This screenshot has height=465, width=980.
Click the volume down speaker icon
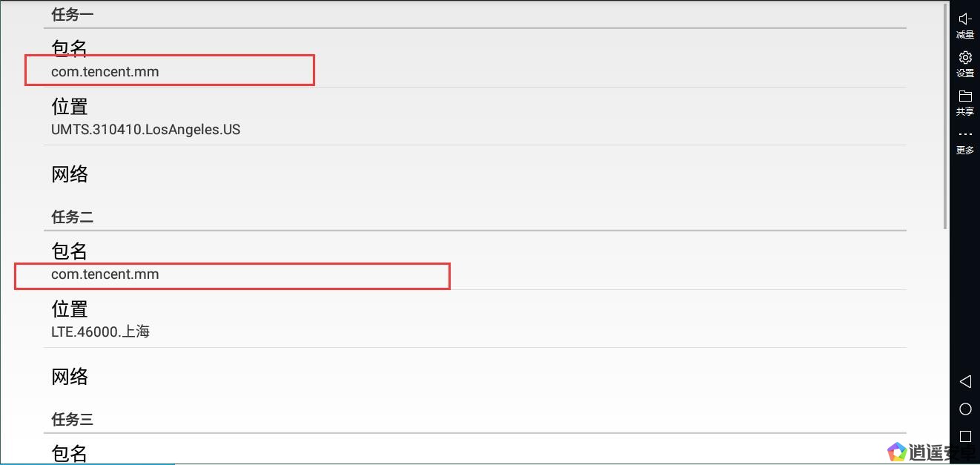(964, 20)
